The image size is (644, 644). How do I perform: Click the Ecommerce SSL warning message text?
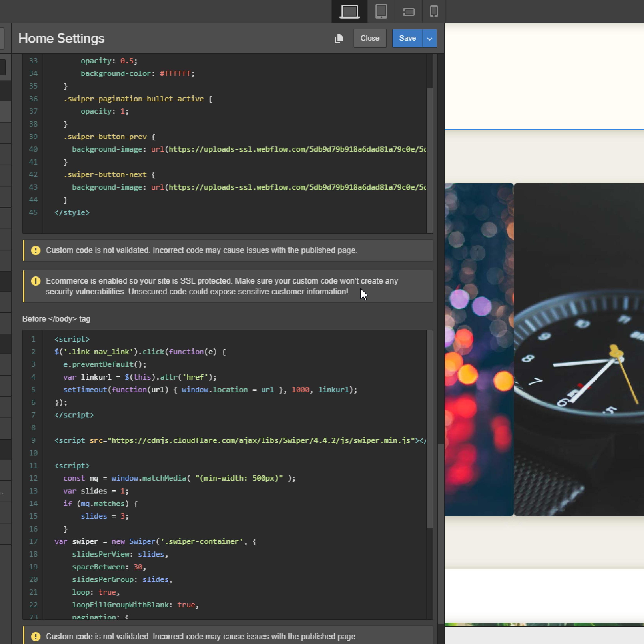222,286
